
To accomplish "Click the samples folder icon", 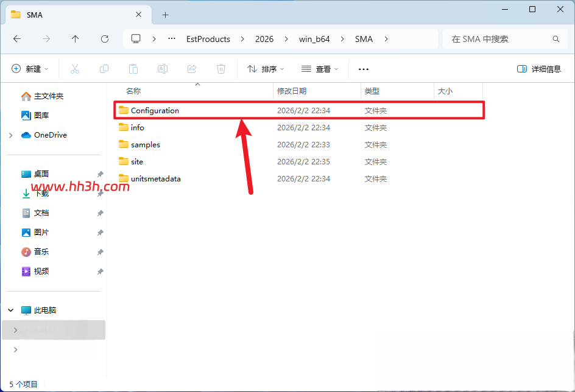I will [124, 144].
